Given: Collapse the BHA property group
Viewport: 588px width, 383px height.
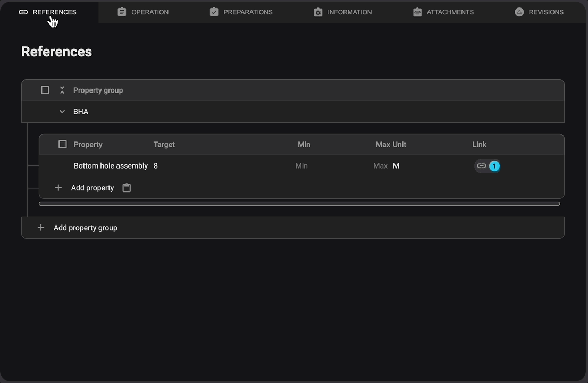Looking at the screenshot, I should point(62,111).
